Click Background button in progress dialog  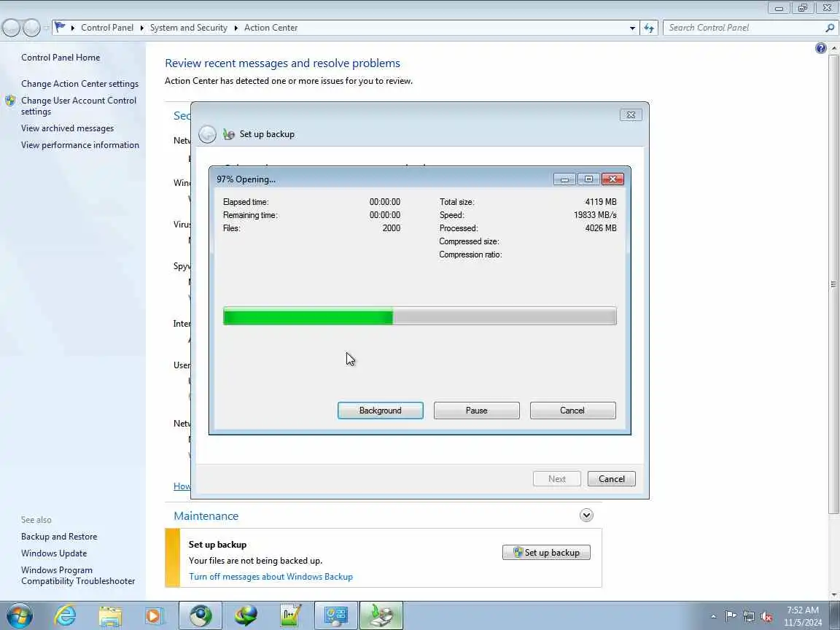click(x=381, y=411)
